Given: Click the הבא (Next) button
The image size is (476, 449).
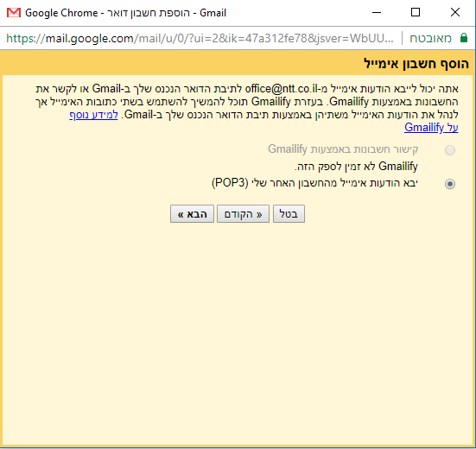Looking at the screenshot, I should pyautogui.click(x=192, y=214).
